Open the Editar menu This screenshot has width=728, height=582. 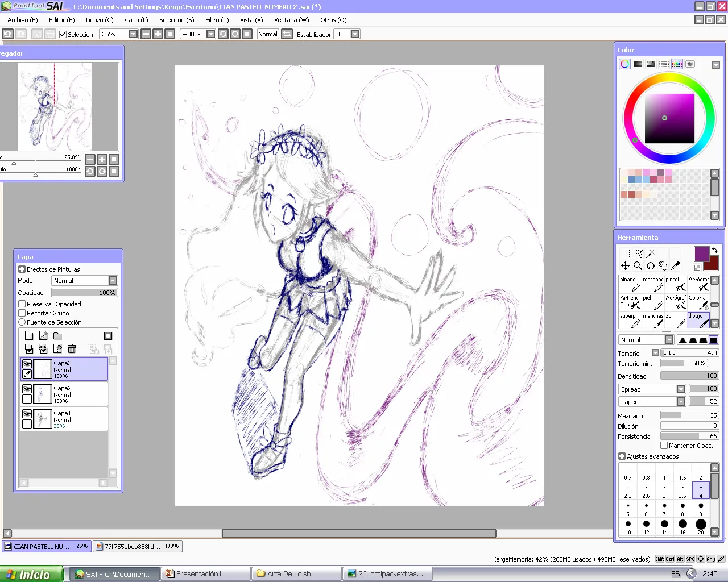(62, 20)
